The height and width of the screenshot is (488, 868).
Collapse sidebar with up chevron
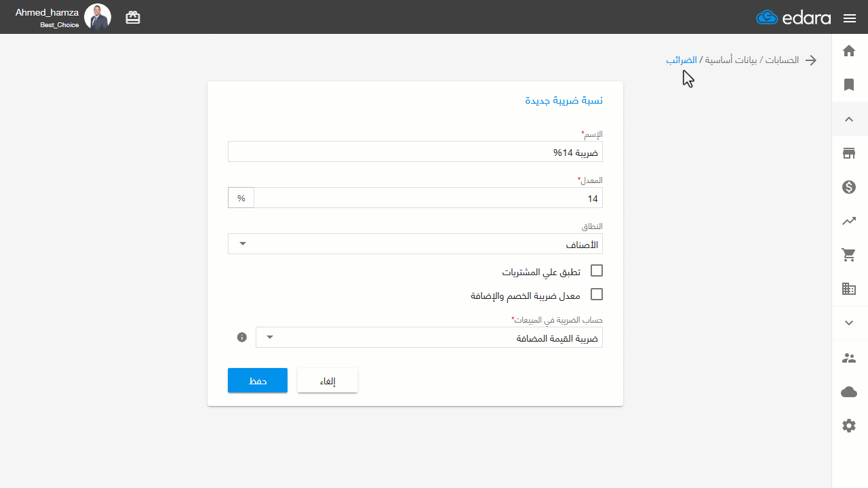pos(849,119)
